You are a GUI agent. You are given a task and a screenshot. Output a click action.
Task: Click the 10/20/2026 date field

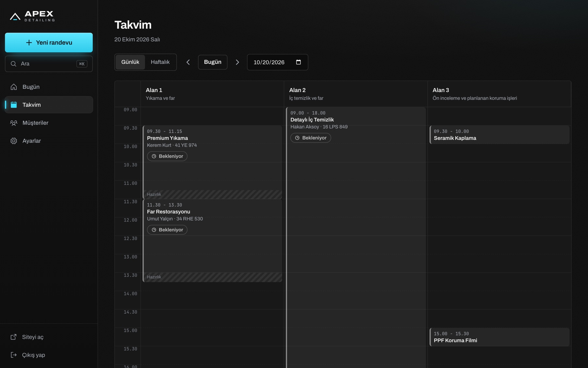278,62
